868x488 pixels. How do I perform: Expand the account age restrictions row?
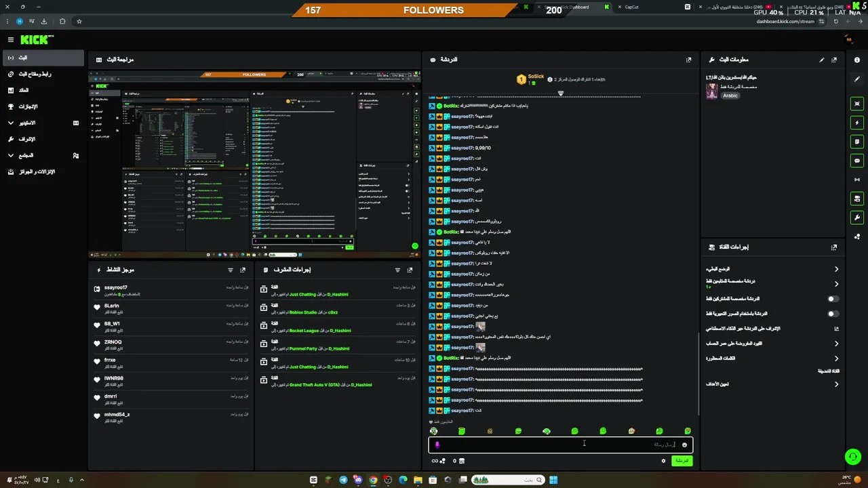[x=772, y=344]
